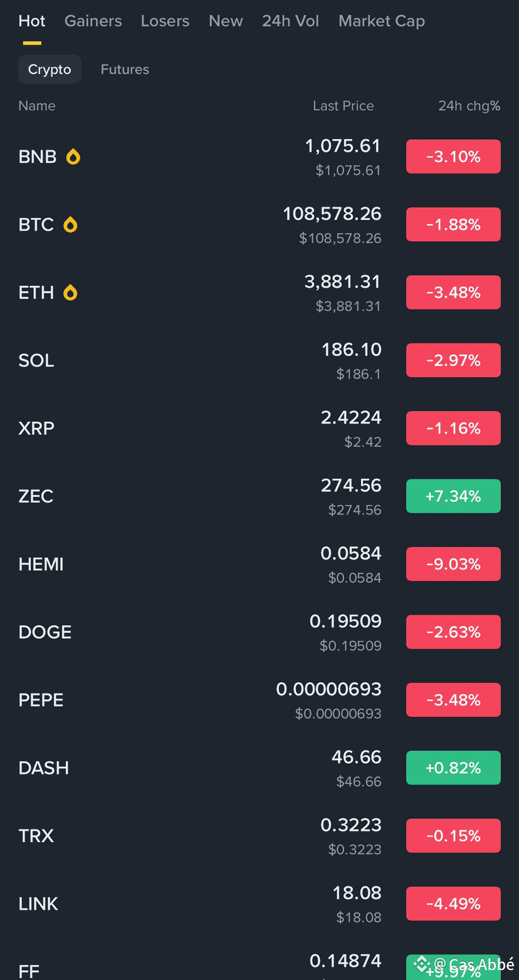Switch to the Gainers tab
Viewport: 519px width, 980px height.
coord(93,21)
